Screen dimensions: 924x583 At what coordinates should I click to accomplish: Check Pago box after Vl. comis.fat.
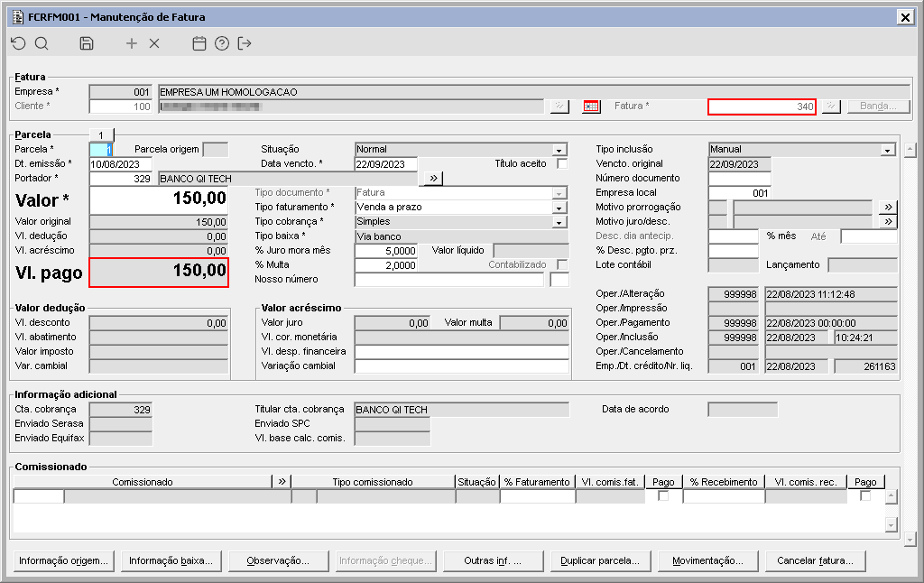[663, 495]
